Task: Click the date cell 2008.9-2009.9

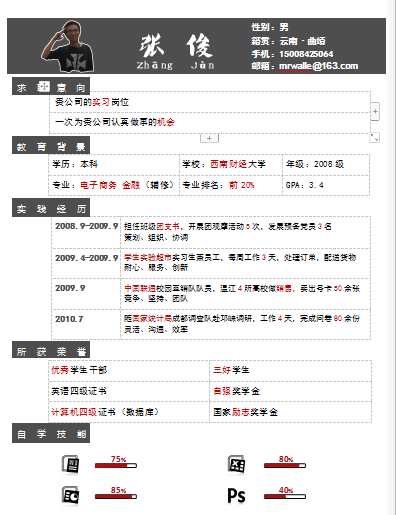Action: point(86,232)
